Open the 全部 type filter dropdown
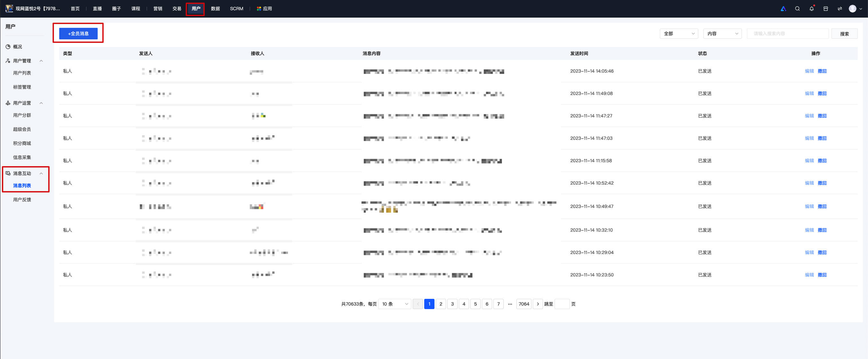868x359 pixels. coord(679,34)
